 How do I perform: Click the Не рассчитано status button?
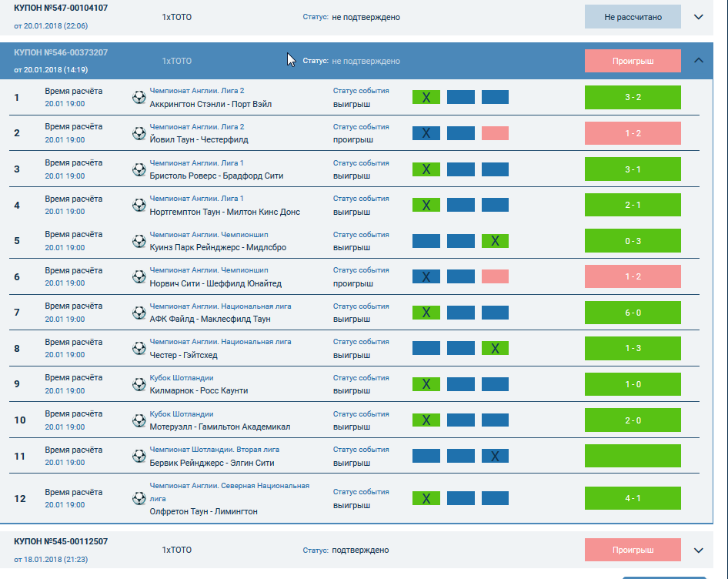point(633,17)
